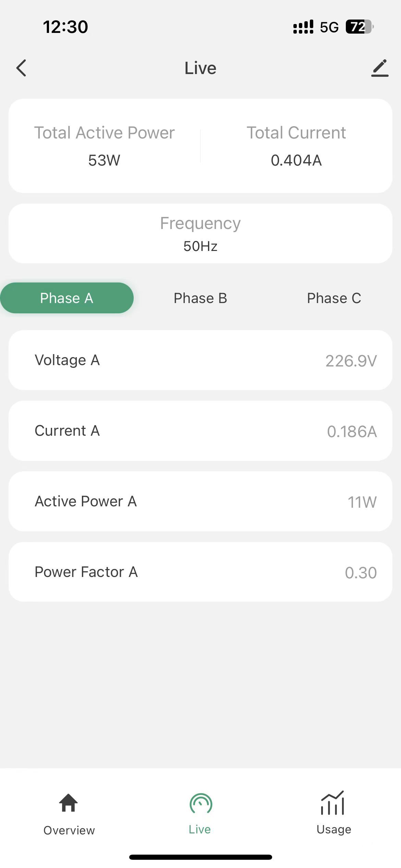Tap the Total Active Power value
Viewport: 401px width, 868px height.
click(x=104, y=160)
